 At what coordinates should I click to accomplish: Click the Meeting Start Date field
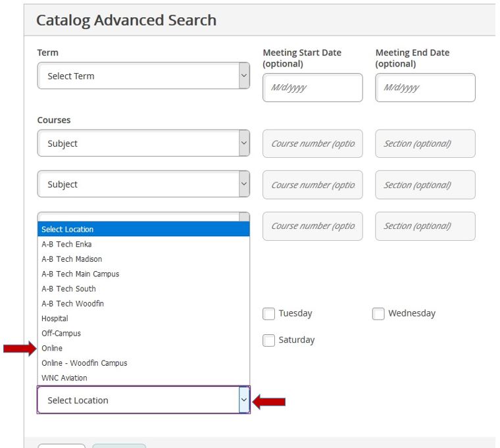tap(312, 87)
